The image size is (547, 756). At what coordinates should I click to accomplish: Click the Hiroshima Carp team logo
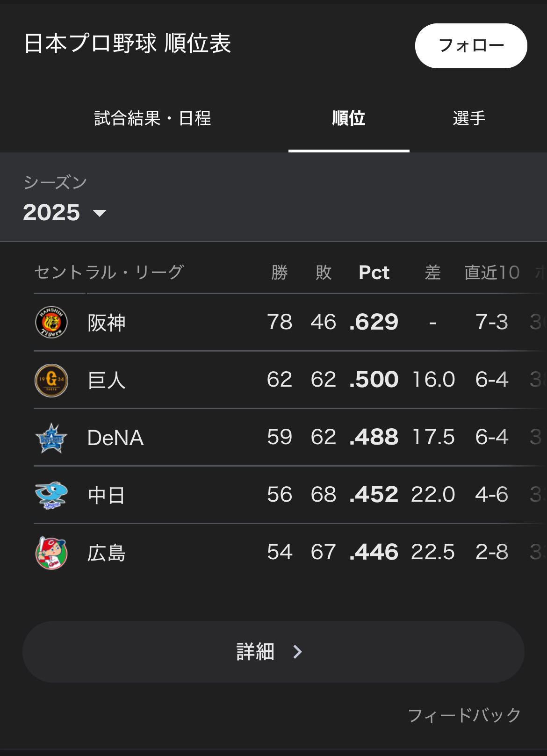[x=51, y=553]
